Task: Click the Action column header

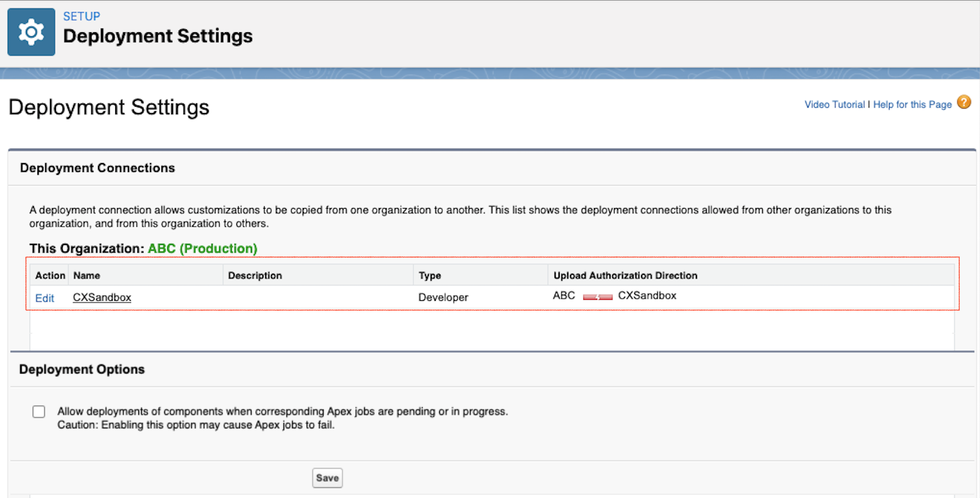Action: tap(50, 276)
